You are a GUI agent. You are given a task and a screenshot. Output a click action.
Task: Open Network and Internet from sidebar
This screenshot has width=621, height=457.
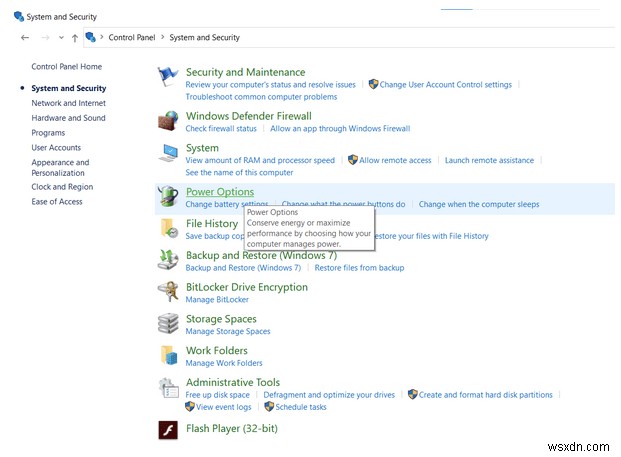[68, 103]
